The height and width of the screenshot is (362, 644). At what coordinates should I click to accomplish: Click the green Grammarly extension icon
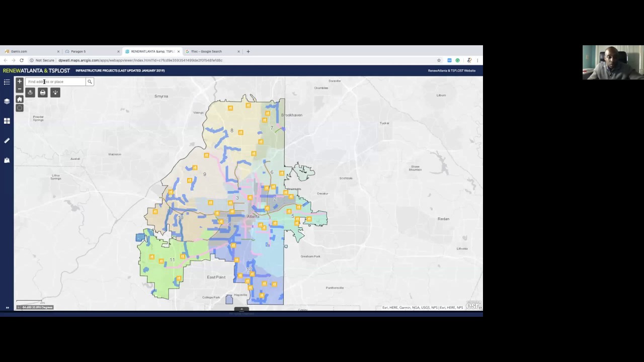[x=457, y=60]
